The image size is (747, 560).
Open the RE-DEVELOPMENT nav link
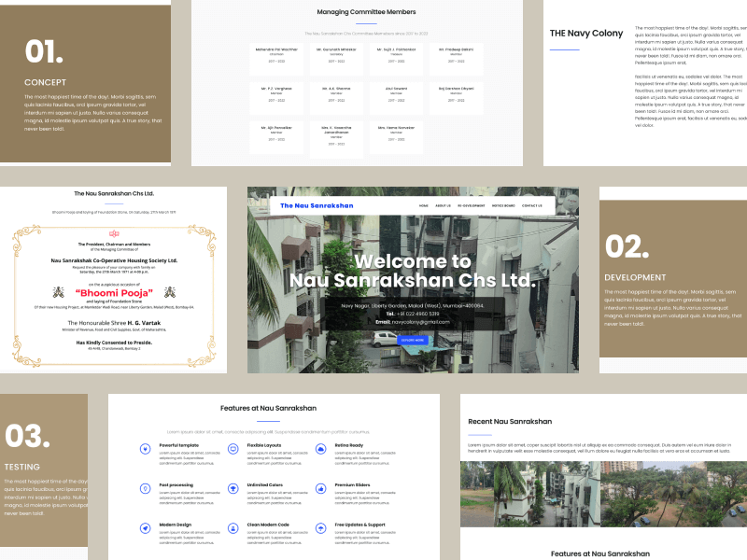click(471, 205)
